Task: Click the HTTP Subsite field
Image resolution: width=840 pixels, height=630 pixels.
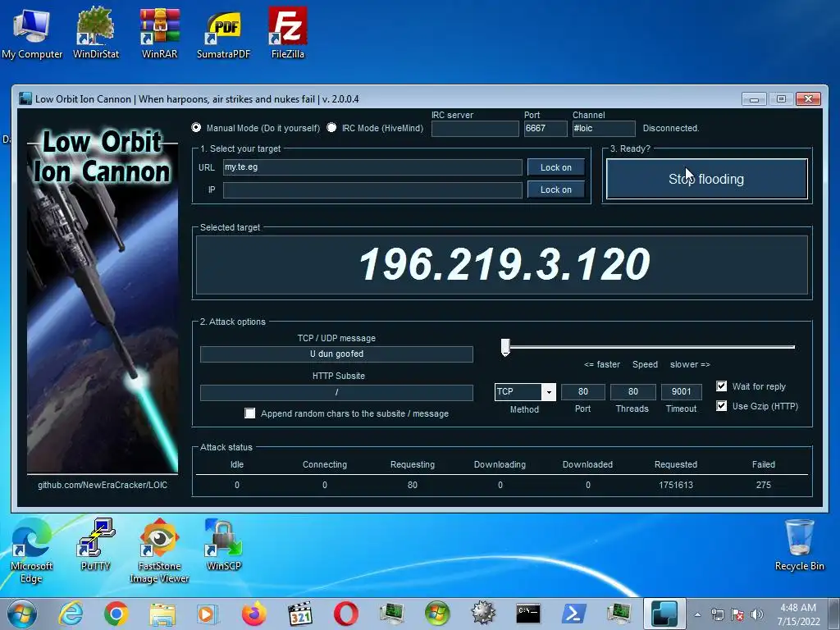Action: pos(336,393)
